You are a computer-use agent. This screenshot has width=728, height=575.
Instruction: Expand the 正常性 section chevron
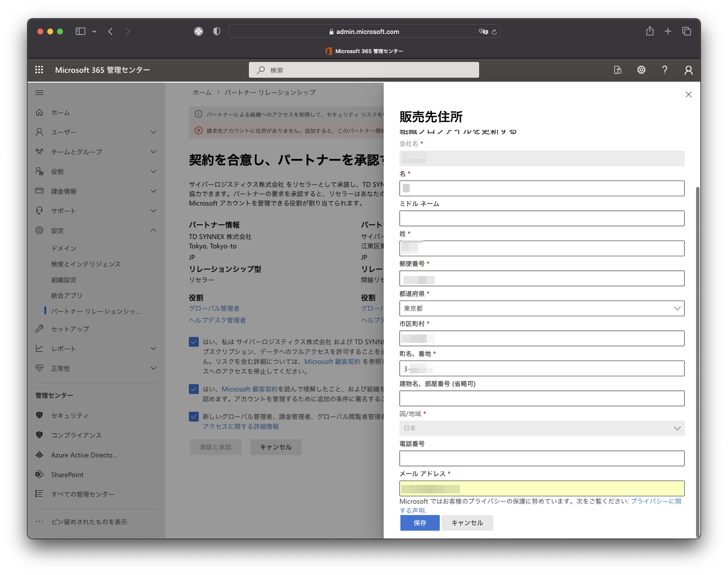click(x=153, y=368)
